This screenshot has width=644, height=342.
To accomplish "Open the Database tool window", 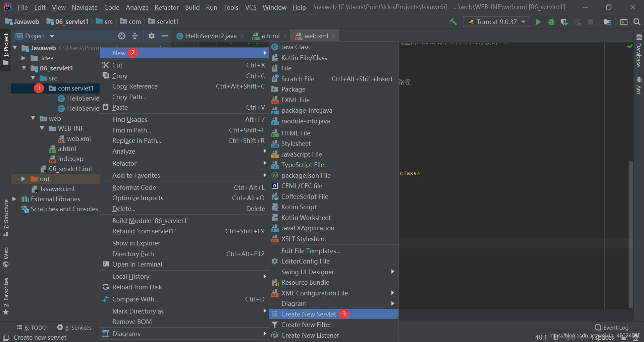I will pyautogui.click(x=639, y=51).
